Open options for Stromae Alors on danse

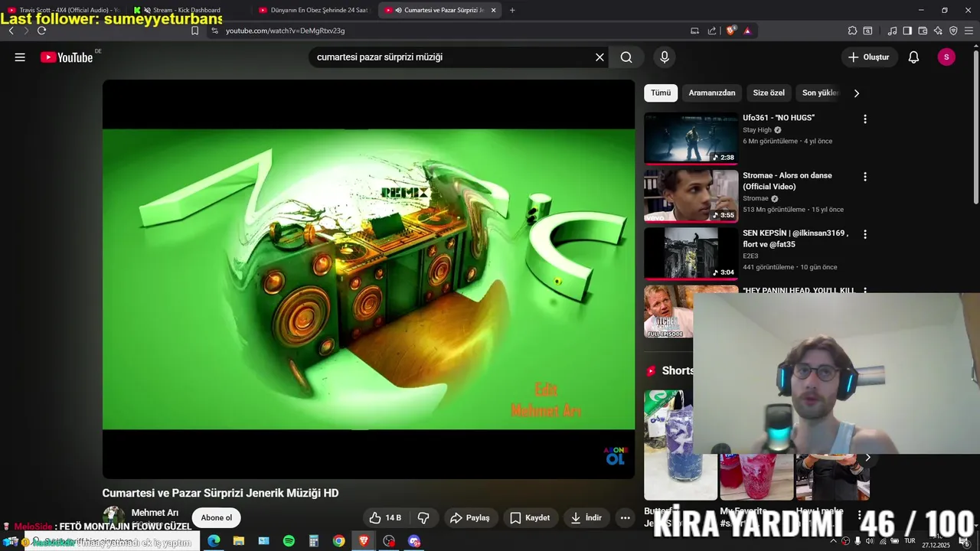tap(865, 177)
